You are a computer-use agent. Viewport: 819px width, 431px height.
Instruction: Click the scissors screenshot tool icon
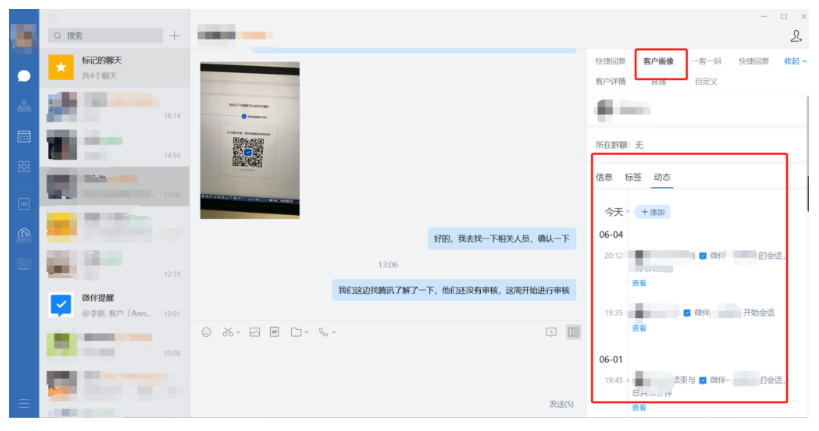pos(227,332)
